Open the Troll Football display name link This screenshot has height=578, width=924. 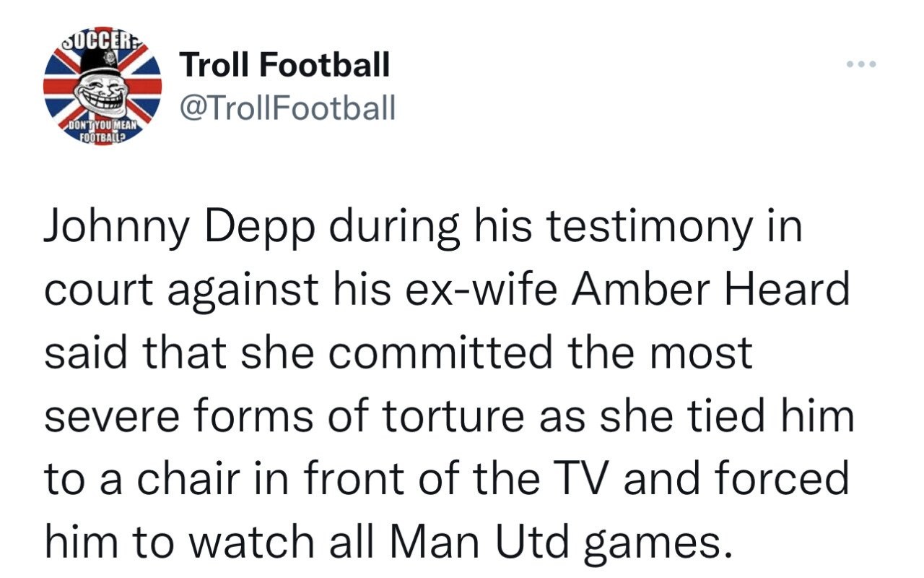click(284, 66)
